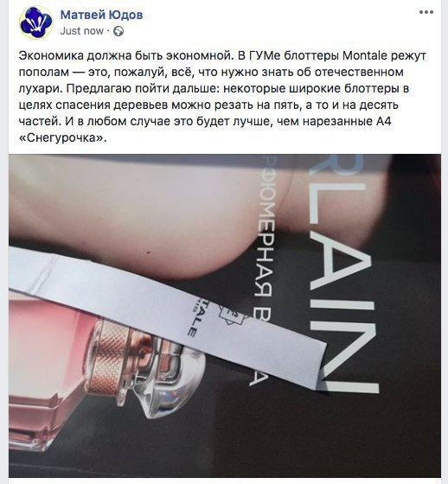
Task: Open the post options three-dot menu
Action: [x=426, y=12]
